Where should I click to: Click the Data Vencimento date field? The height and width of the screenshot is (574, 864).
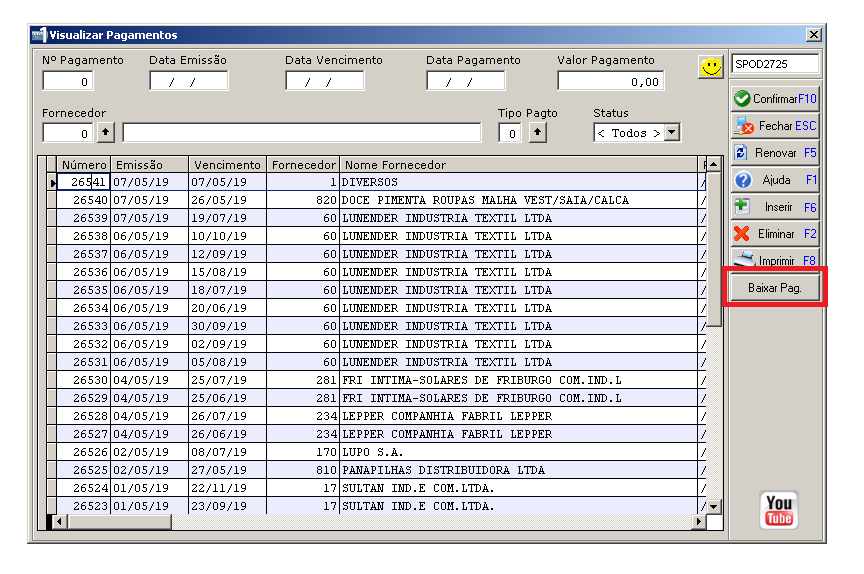325,82
